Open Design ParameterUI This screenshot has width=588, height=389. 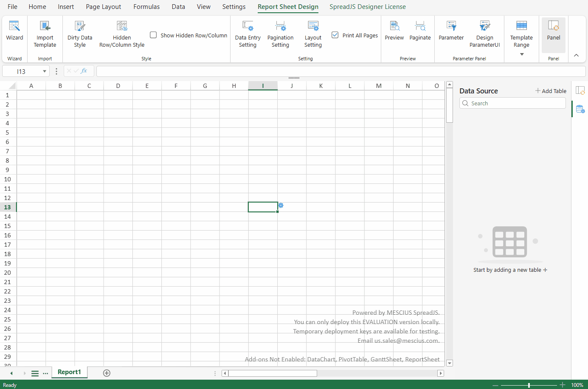pos(484,33)
